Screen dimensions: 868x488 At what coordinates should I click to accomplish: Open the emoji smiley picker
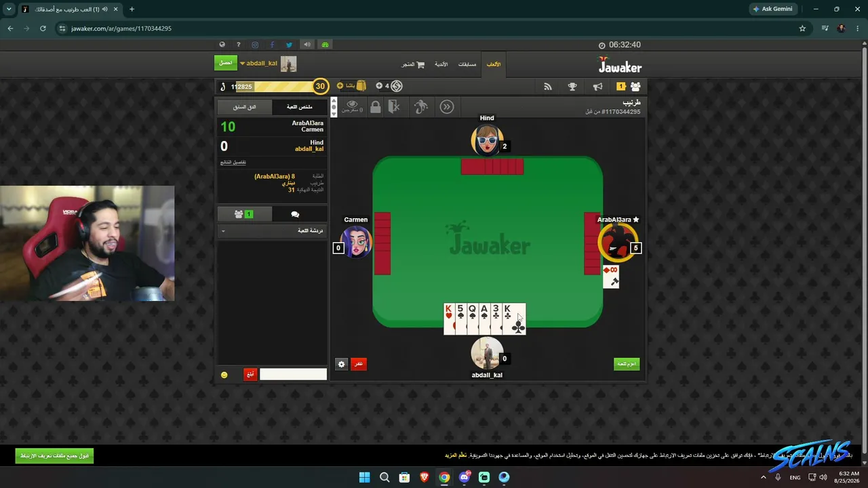(x=224, y=375)
